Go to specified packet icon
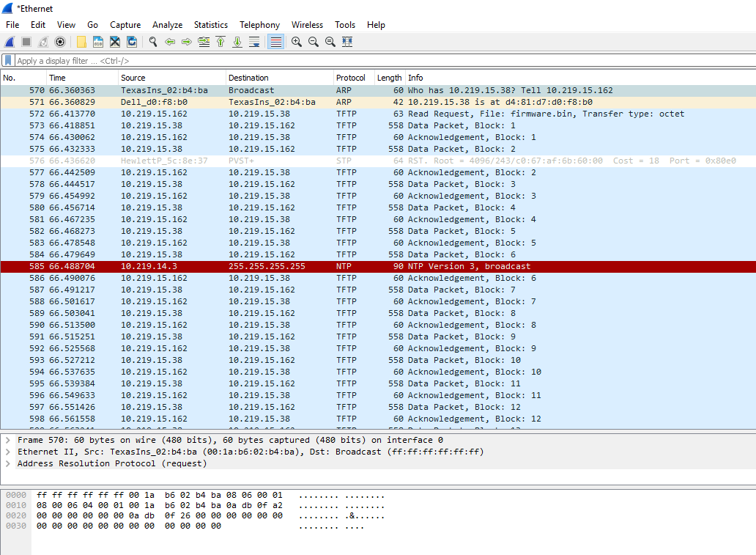 click(204, 42)
